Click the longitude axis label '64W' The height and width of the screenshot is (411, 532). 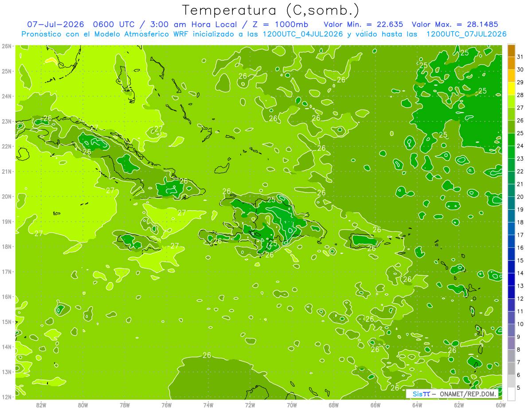click(x=417, y=405)
